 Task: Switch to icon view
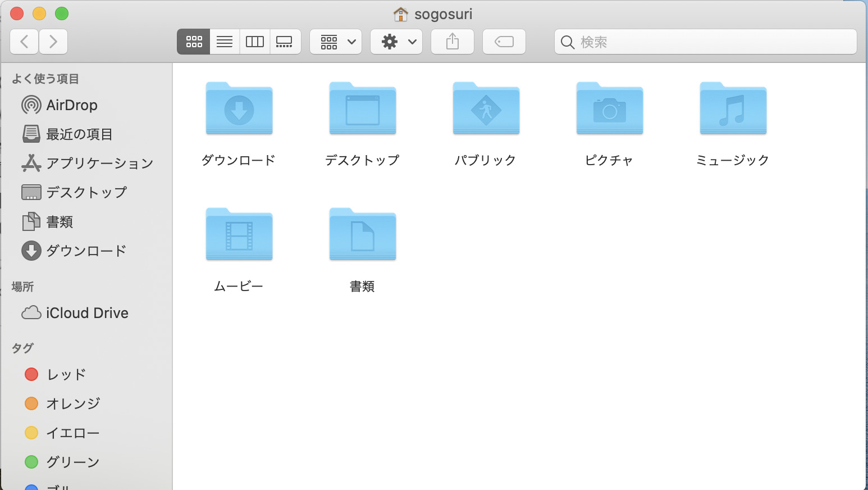[194, 42]
